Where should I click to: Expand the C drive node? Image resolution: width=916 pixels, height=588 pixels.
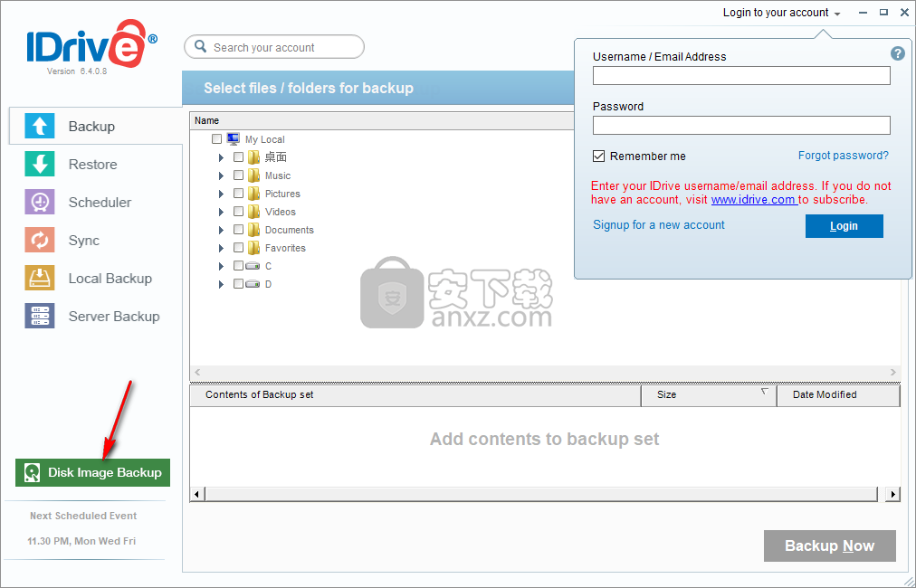222,266
